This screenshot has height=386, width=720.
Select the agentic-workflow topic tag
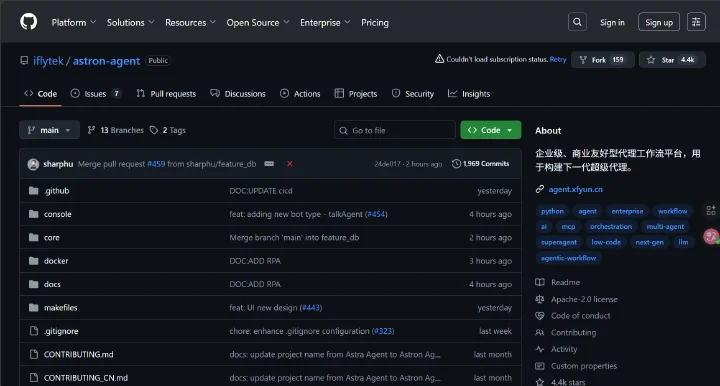coord(568,258)
